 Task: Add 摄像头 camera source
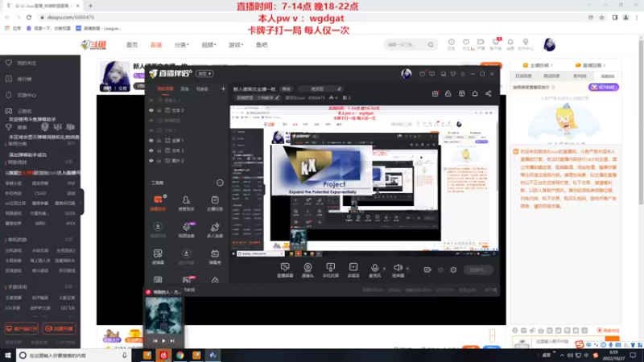308,270
